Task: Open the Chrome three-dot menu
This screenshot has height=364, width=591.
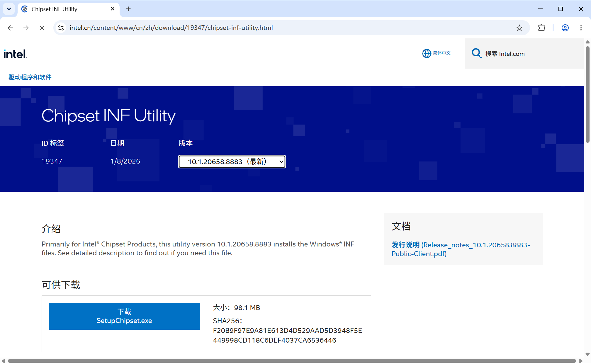Action: coord(581,28)
